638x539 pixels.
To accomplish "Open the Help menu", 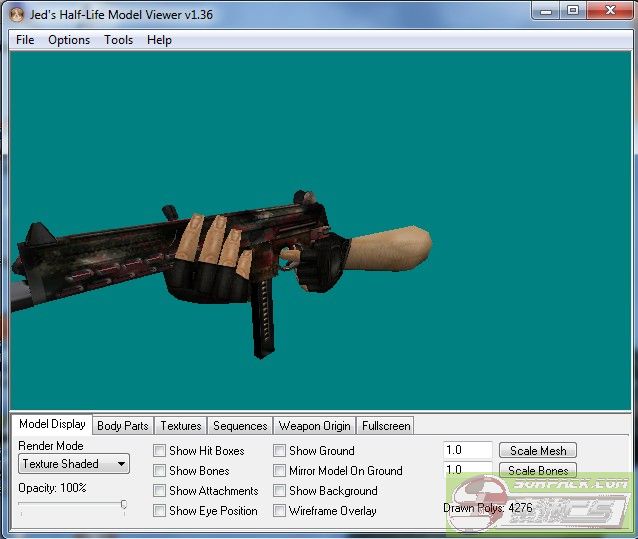I will point(159,40).
